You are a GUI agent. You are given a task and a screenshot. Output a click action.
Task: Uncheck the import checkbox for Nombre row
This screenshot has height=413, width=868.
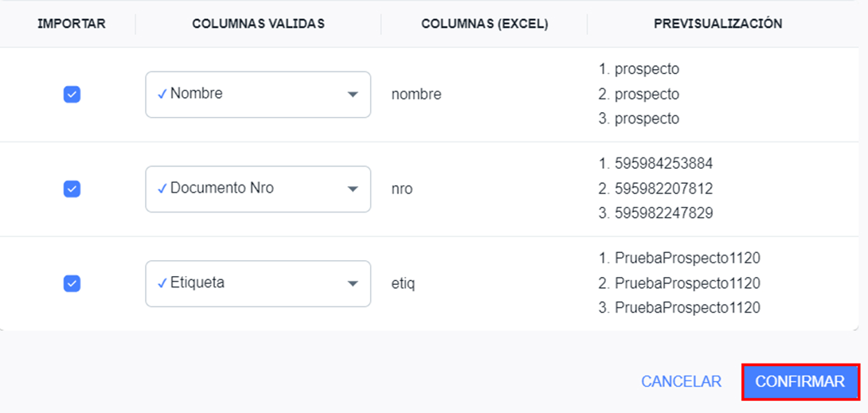pos(72,95)
